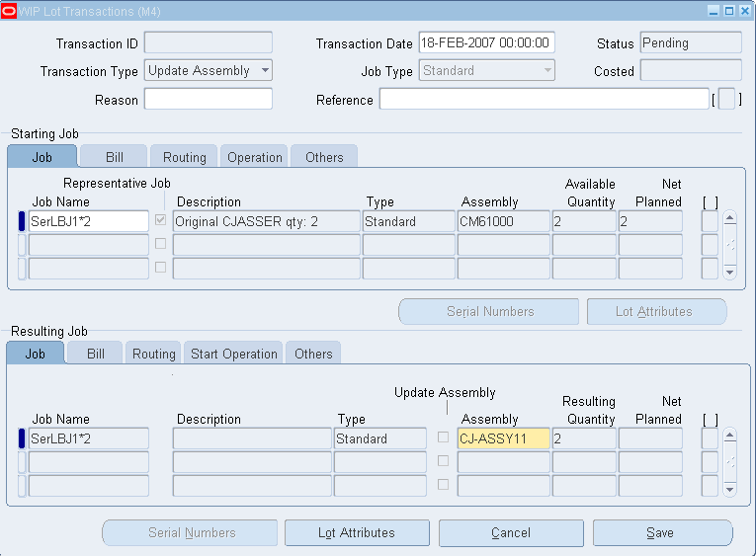Click the Costed field

(x=691, y=70)
